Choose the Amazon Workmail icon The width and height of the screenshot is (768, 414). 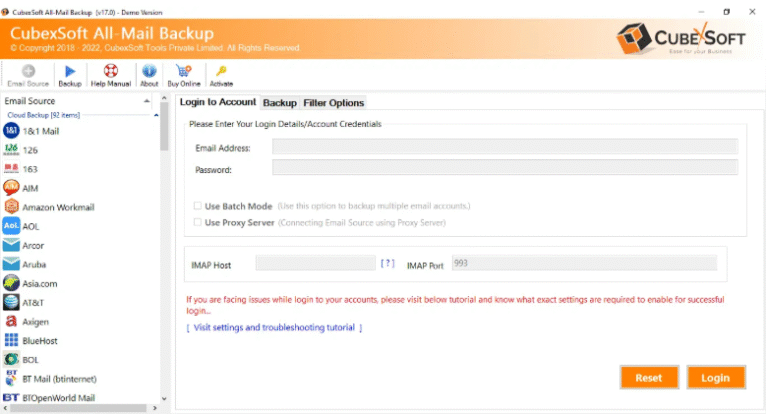(11, 207)
